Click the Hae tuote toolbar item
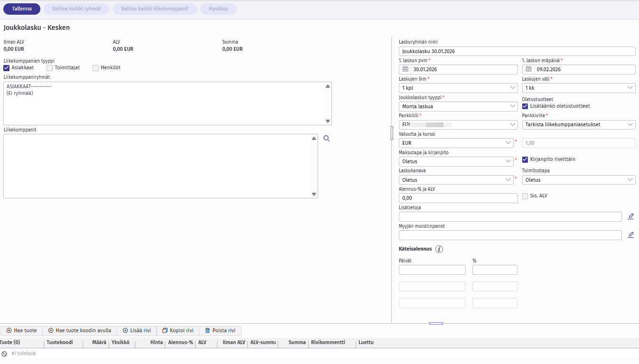Viewport: 639px width, 364px height. point(22,331)
